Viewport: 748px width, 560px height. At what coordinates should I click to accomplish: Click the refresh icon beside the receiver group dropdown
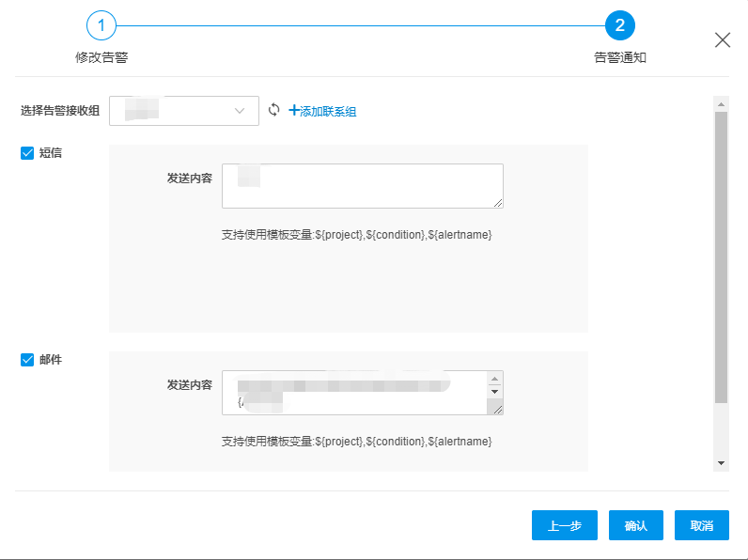click(x=273, y=110)
